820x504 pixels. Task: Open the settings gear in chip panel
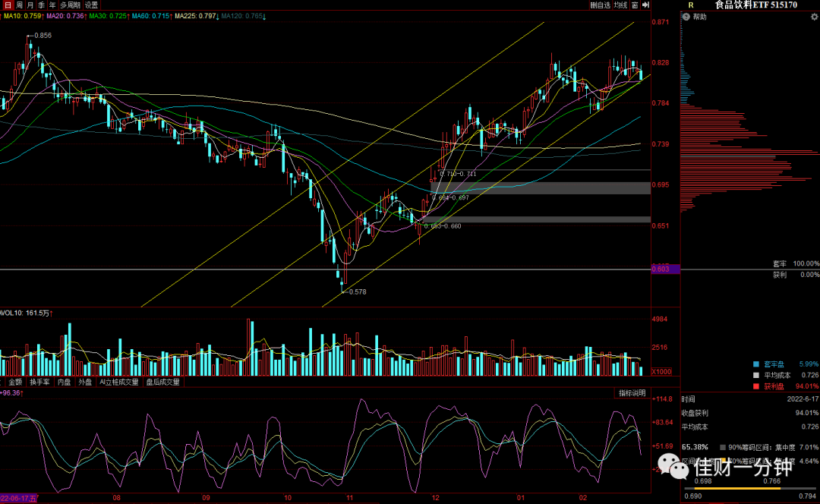coord(814,17)
